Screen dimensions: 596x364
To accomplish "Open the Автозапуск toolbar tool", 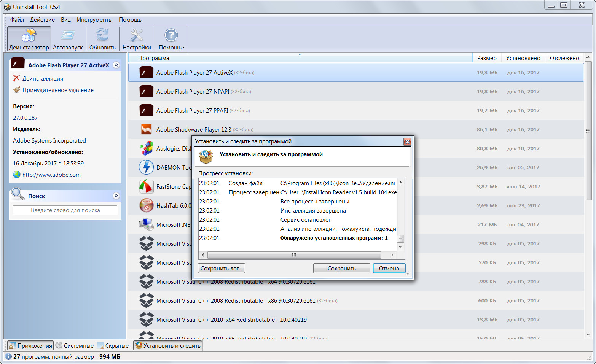I will click(x=68, y=39).
